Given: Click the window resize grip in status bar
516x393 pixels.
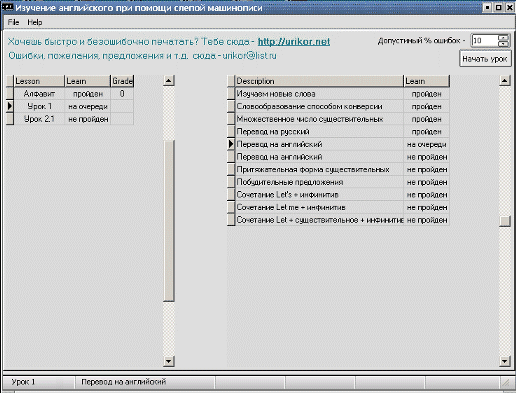Looking at the screenshot, I should [x=506, y=383].
